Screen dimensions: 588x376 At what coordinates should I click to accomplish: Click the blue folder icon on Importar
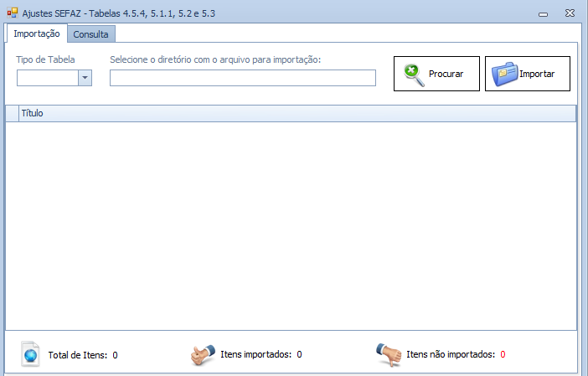pyautogui.click(x=505, y=75)
